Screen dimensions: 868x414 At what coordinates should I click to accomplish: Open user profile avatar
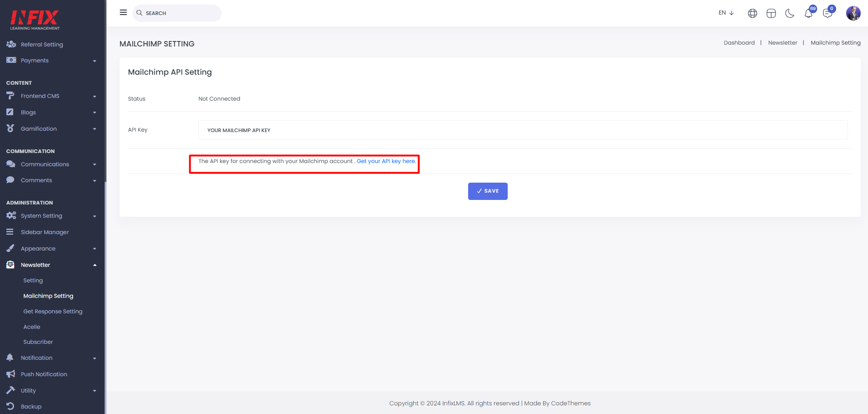(x=853, y=13)
